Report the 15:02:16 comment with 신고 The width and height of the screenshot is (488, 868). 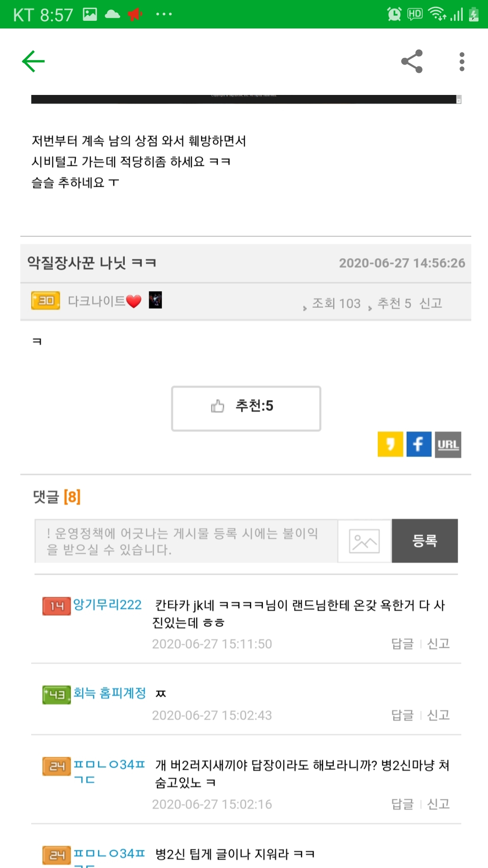tap(438, 804)
